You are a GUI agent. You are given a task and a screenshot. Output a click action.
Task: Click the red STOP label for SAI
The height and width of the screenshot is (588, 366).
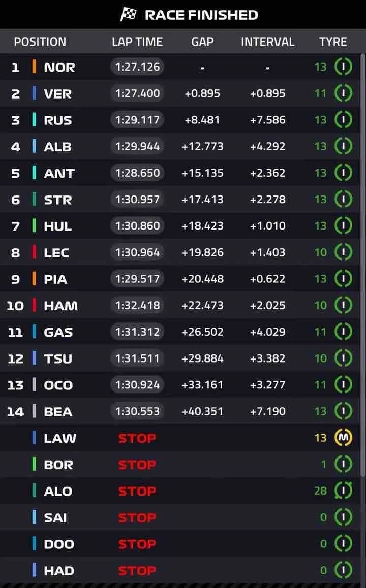[137, 517]
